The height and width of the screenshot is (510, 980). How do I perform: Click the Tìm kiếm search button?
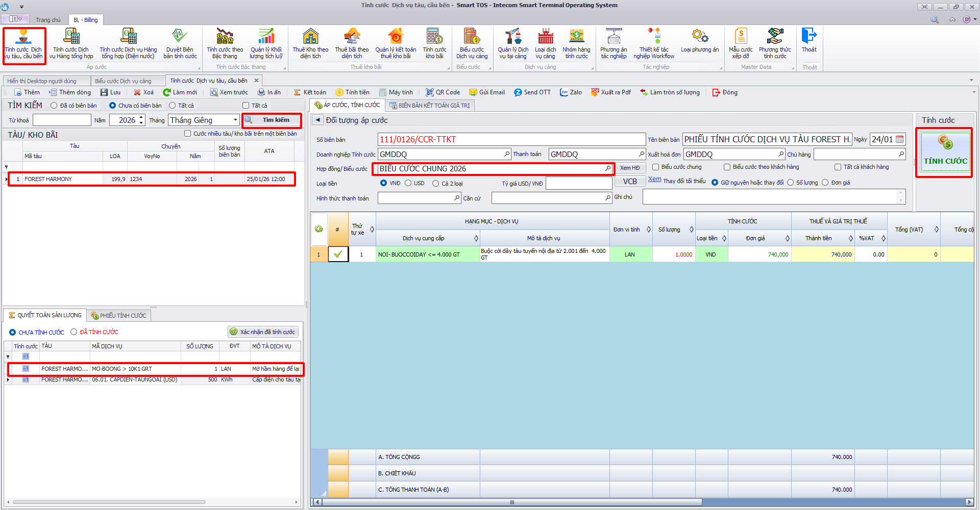coord(272,120)
